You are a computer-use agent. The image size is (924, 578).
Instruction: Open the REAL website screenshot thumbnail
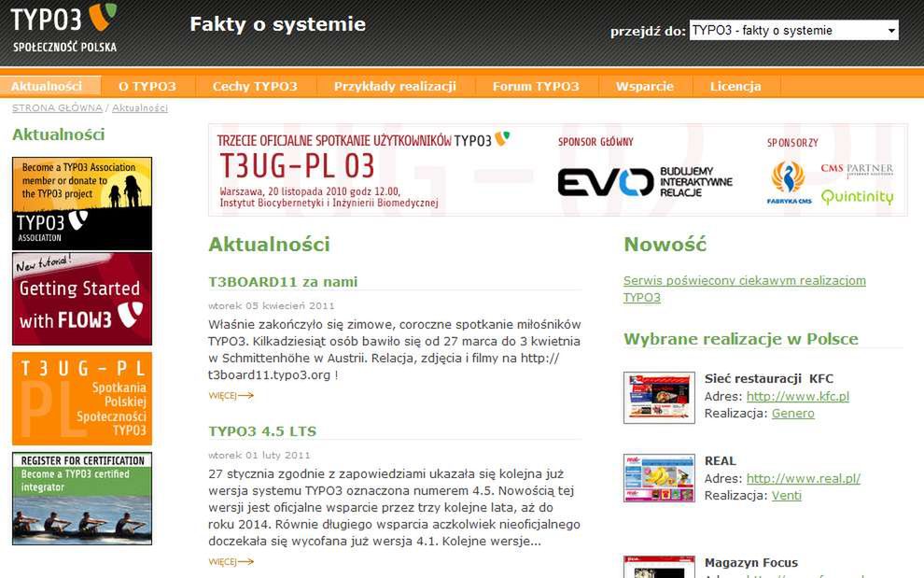(659, 478)
